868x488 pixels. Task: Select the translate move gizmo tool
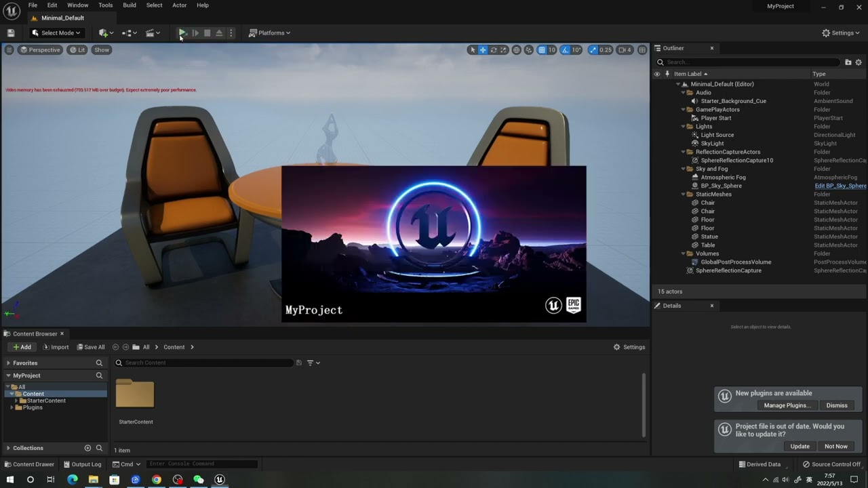pyautogui.click(x=483, y=49)
